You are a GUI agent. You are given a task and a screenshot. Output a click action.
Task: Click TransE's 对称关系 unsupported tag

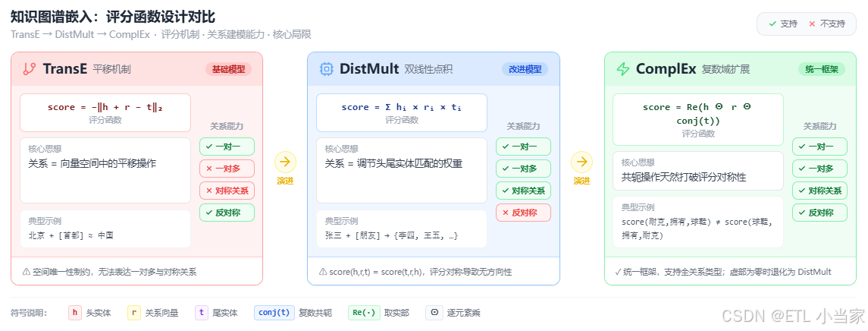pos(227,191)
